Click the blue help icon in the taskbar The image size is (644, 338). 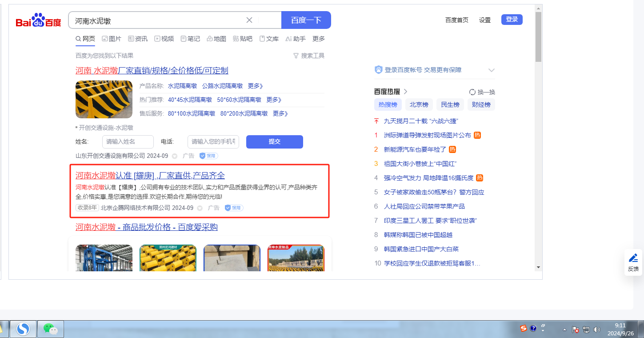533,328
